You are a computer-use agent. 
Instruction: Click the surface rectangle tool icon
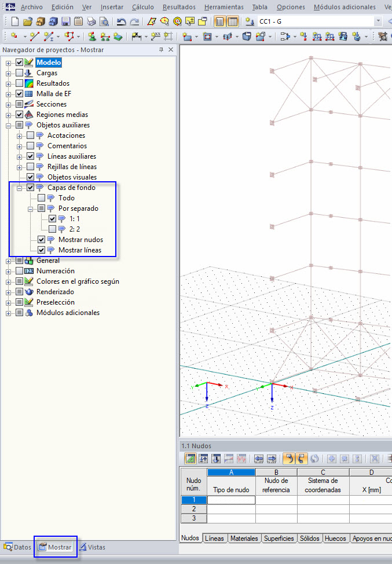pyautogui.click(x=186, y=36)
